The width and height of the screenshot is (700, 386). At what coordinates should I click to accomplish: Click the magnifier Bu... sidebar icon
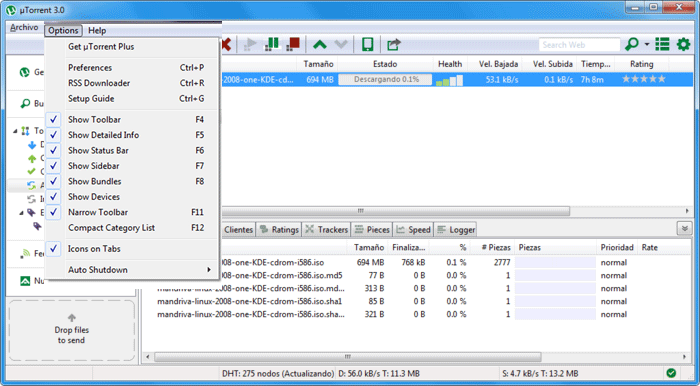pyautogui.click(x=25, y=104)
